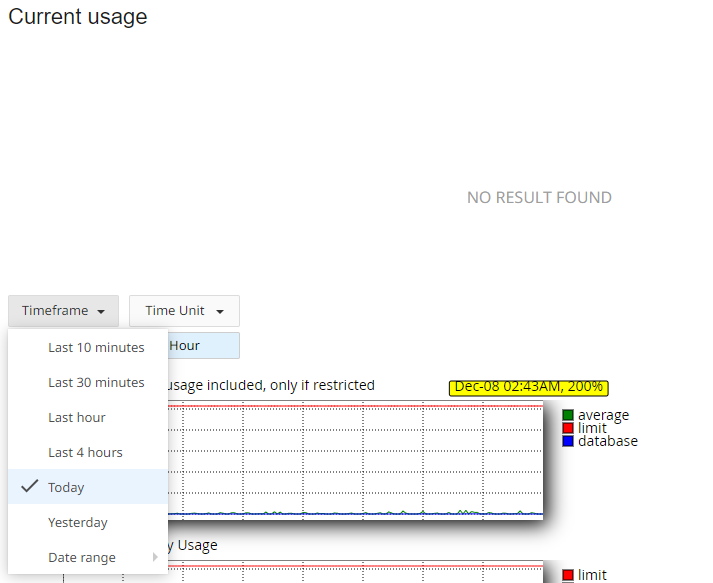The width and height of the screenshot is (713, 583).
Task: Select Last 10 minutes timeframe
Action: (96, 348)
